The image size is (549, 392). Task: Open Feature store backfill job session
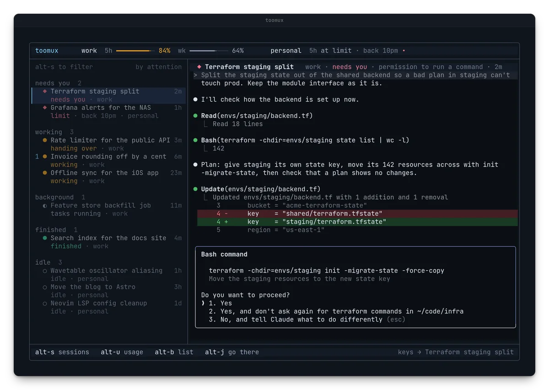[x=108, y=209]
